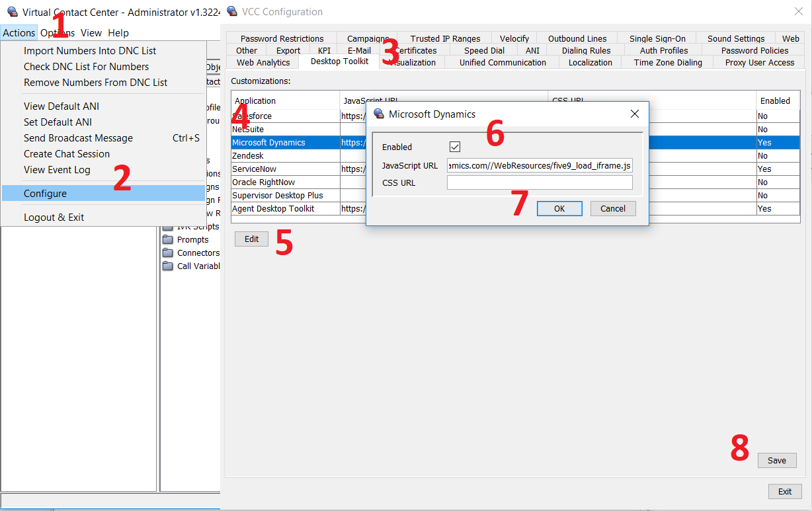Open the Export tab
Viewport: 812px width, 511px height.
click(288, 50)
